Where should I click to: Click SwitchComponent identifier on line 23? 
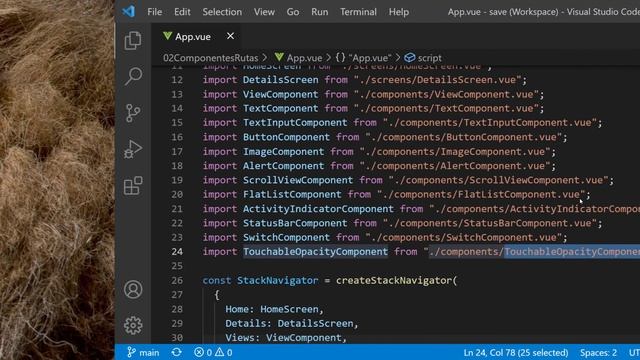(286, 237)
